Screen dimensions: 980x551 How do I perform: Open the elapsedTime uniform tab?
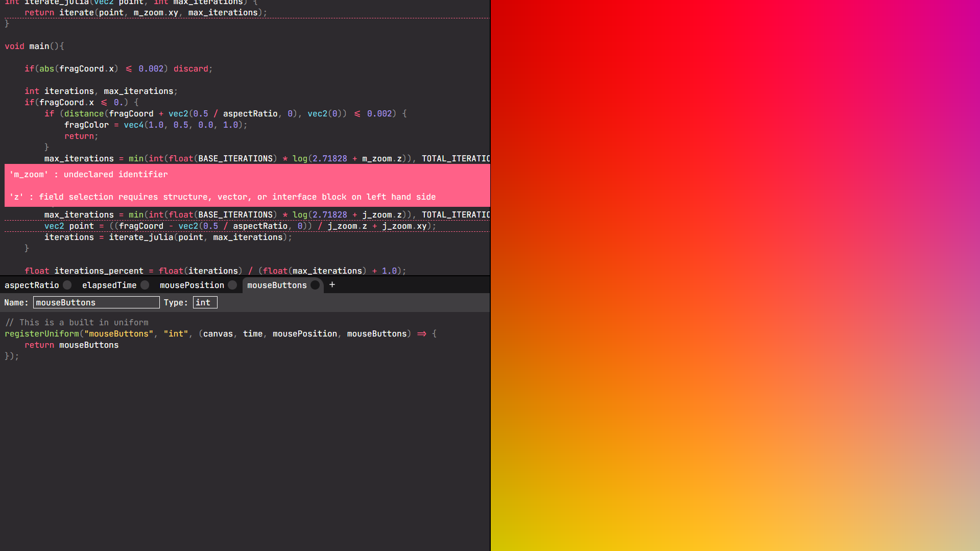[x=109, y=285]
